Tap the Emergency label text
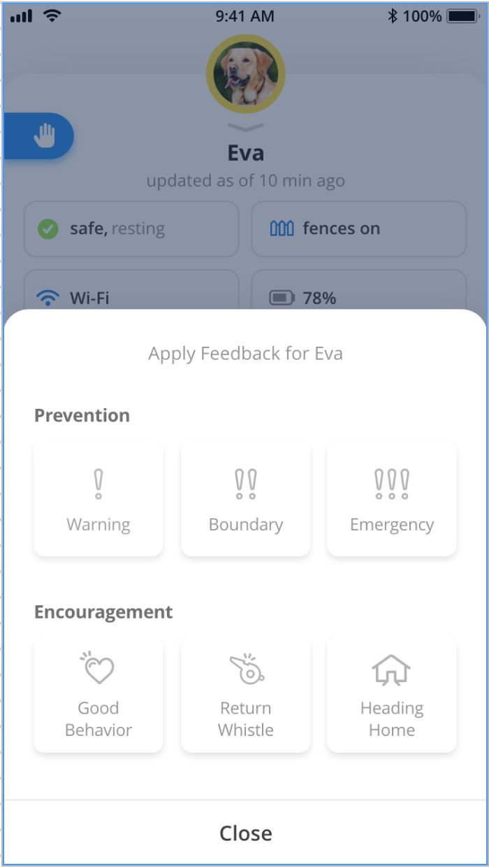Screen dimensions: 489x868 392,525
